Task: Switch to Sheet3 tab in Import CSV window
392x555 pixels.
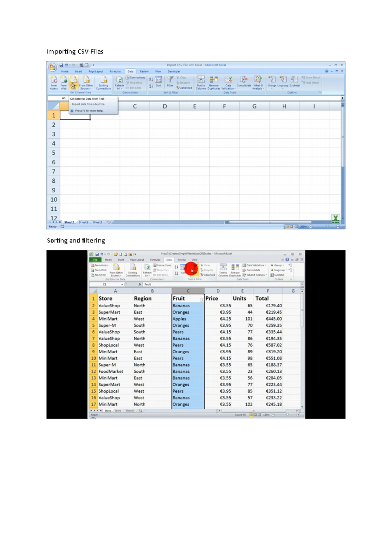Action: point(97,222)
